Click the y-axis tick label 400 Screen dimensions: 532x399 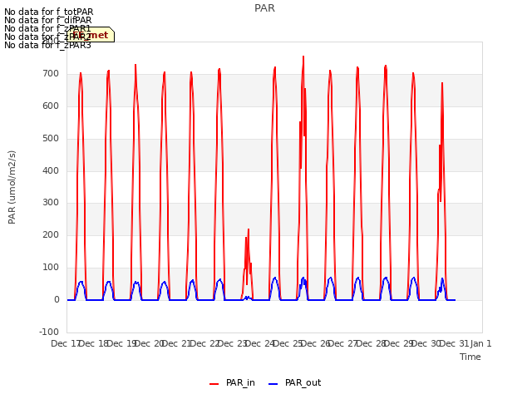51,170
